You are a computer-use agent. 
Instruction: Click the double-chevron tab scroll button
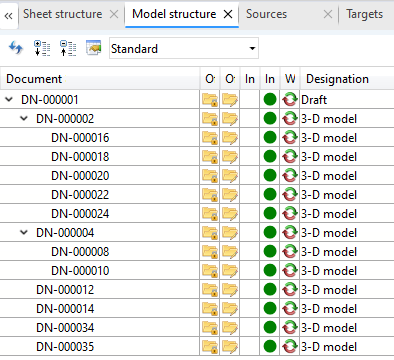pyautogui.click(x=9, y=15)
